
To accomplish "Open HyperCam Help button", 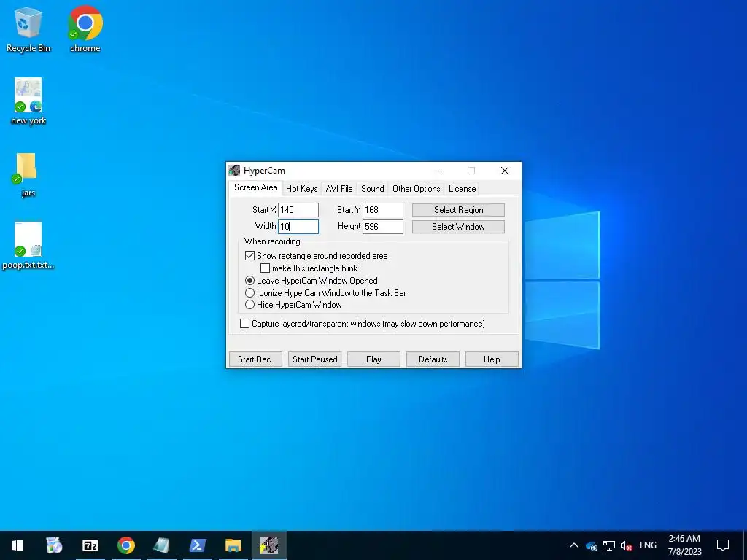I will [492, 359].
